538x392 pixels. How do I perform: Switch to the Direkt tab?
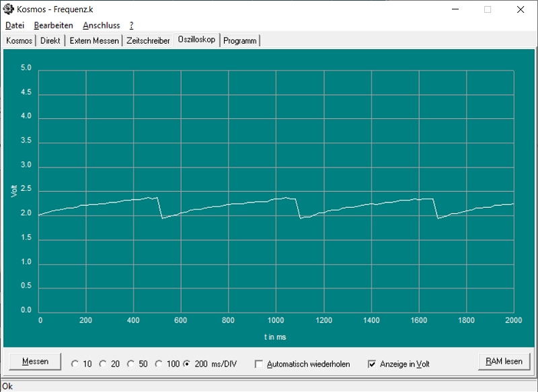point(50,41)
